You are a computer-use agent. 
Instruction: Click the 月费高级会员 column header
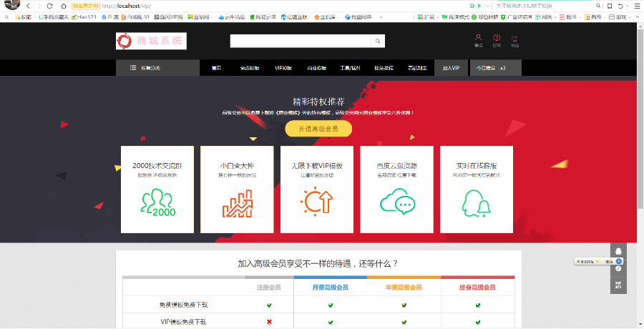(x=330, y=287)
